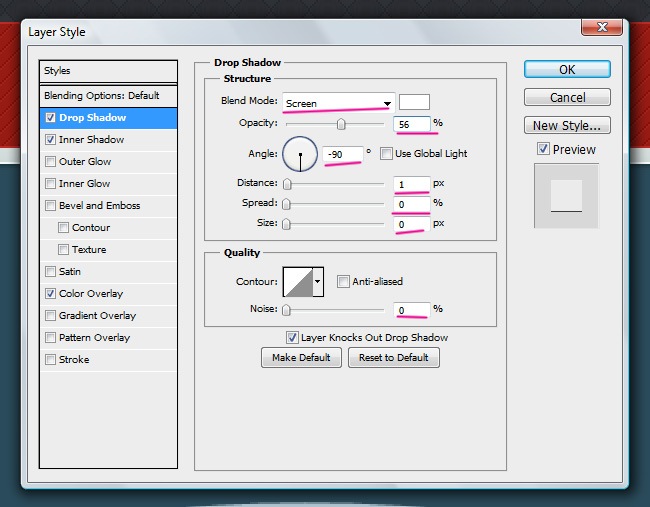The width and height of the screenshot is (650, 507).
Task: Select Blending Options: Default
Action: [101, 96]
